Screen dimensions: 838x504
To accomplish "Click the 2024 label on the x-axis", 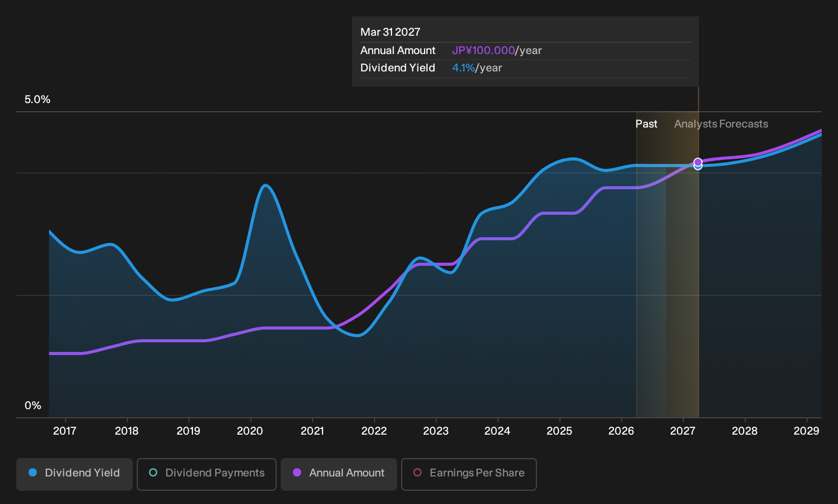I will coord(497,431).
